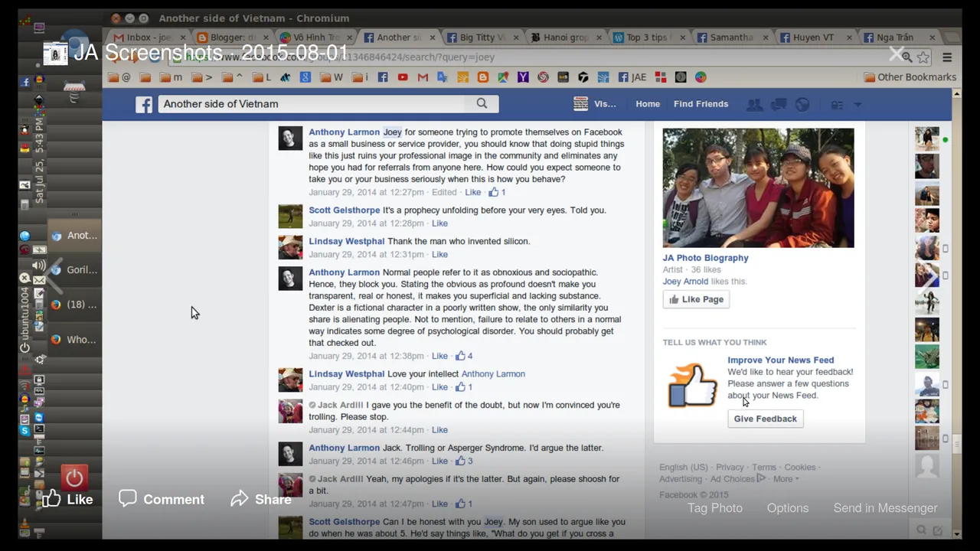Open the Privacy footer link
Screen dimensions: 980x551
point(730,468)
